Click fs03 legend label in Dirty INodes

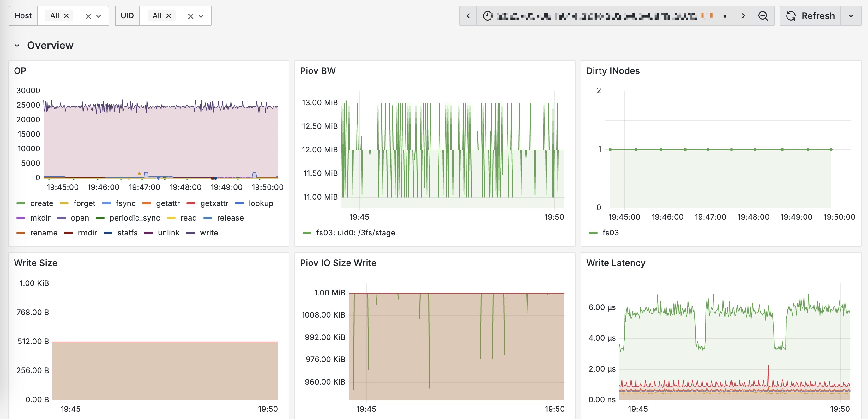610,233
